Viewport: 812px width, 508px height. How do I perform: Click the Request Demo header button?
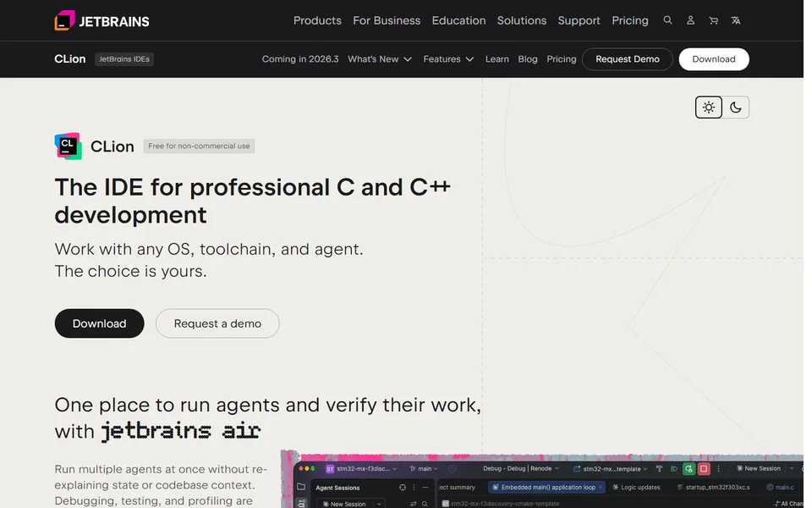627,59
